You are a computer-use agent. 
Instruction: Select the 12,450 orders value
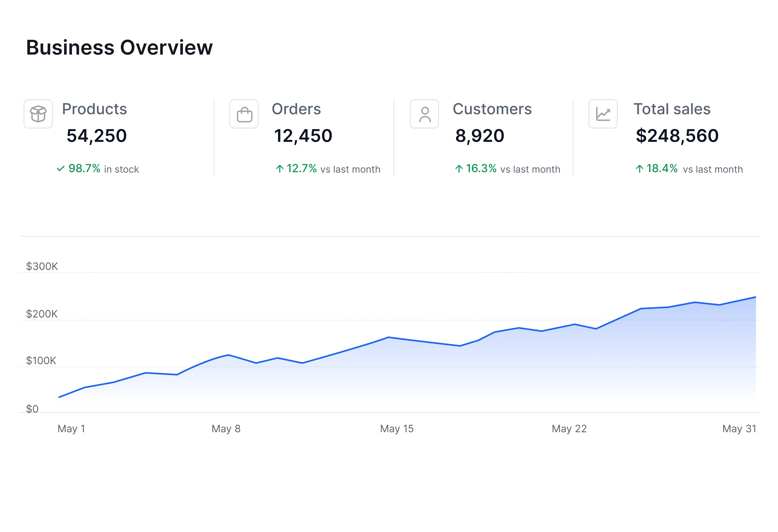303,136
